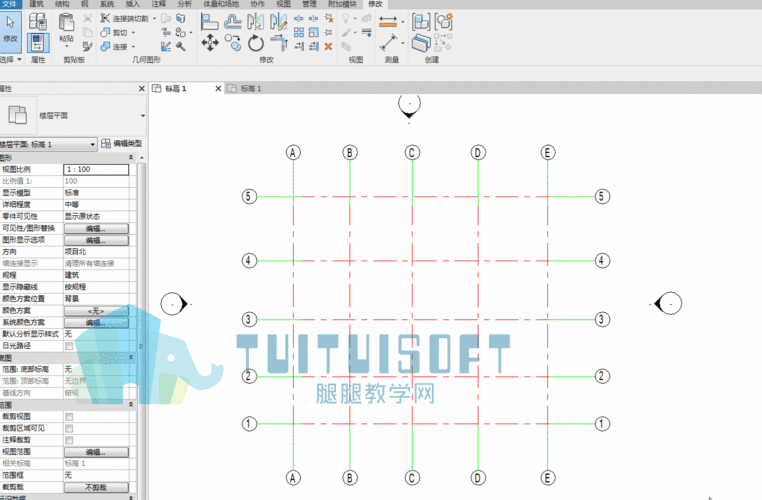
Task: Click the 编辑类型 button
Action: (122, 144)
